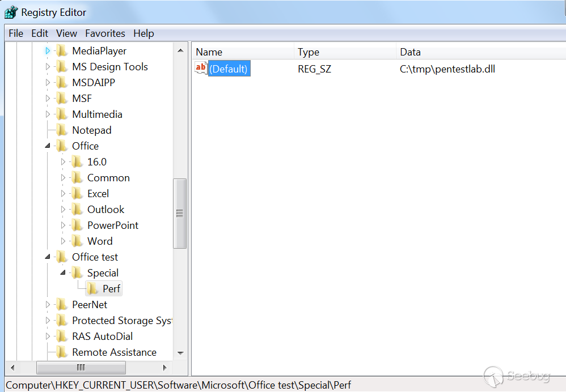Click the horizontal scroll right arrow

pyautogui.click(x=164, y=368)
